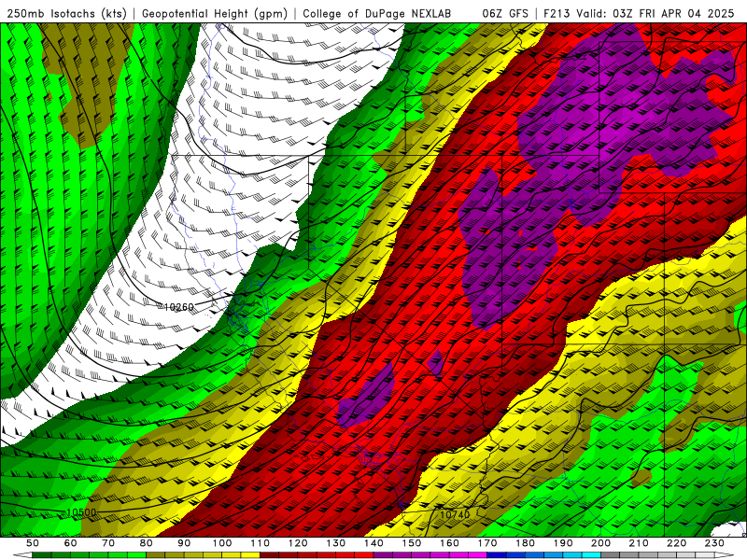The width and height of the screenshot is (747, 560).
Task: Click the 'F213' forecast hour text
Action: pyautogui.click(x=557, y=13)
